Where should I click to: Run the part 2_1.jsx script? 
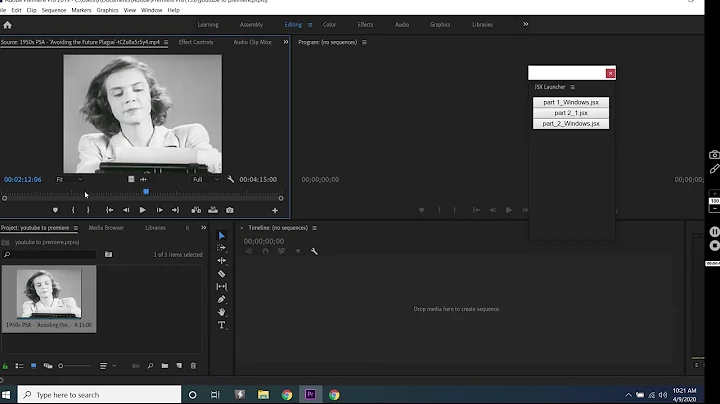coord(571,112)
